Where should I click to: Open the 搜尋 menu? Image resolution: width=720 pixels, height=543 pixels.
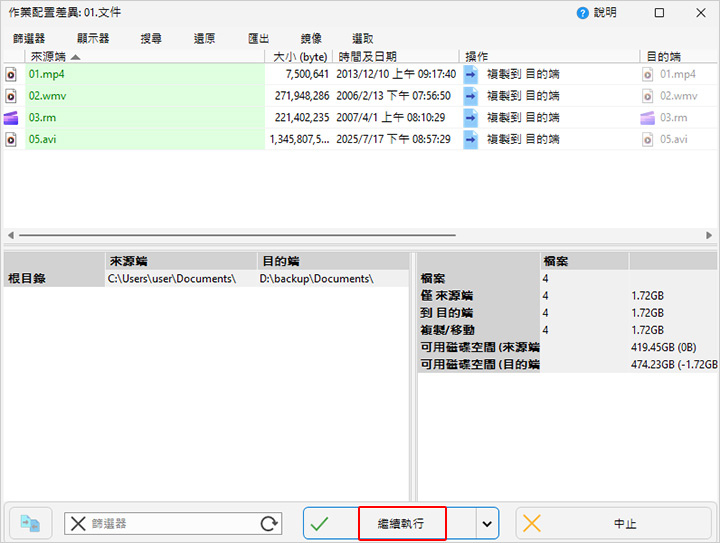[x=151, y=39]
